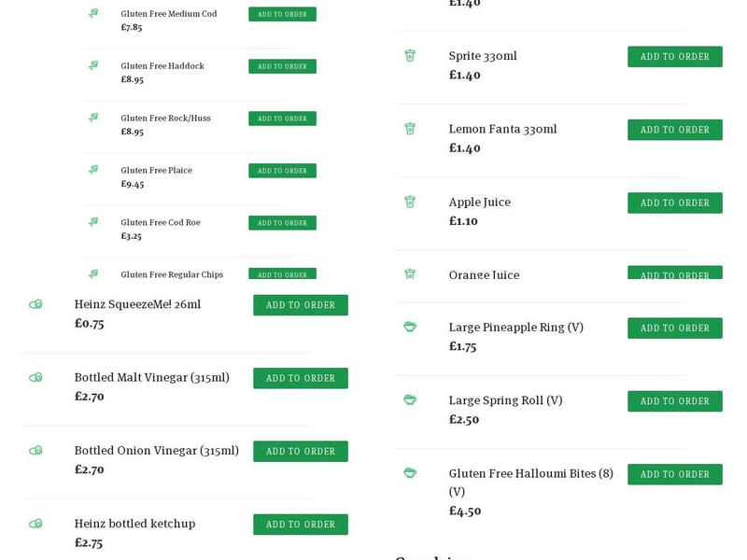
Task: Click the Large Pineapple Ring (V) title
Action: tap(515, 328)
